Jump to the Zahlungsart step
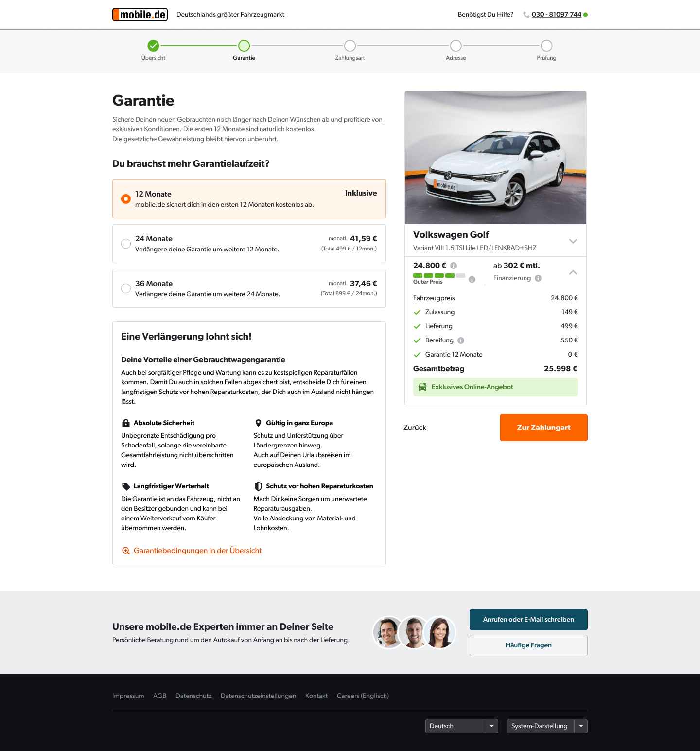The height and width of the screenshot is (751, 700). pos(350,46)
